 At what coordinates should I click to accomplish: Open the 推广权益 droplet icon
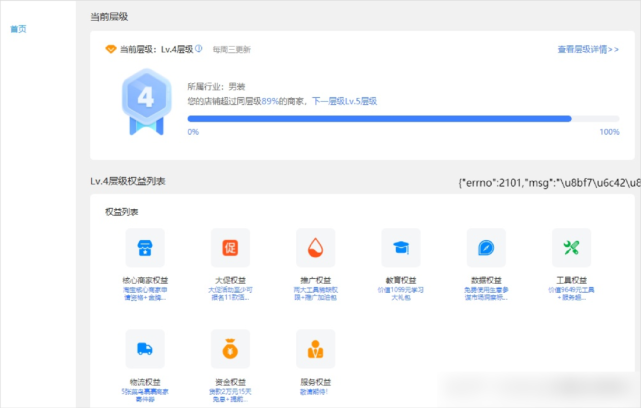tap(316, 248)
